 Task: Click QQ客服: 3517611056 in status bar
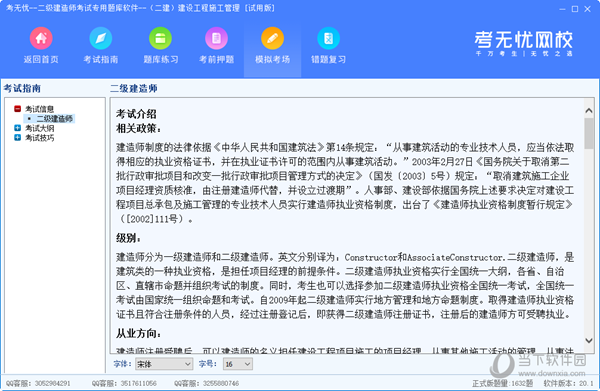point(124,383)
